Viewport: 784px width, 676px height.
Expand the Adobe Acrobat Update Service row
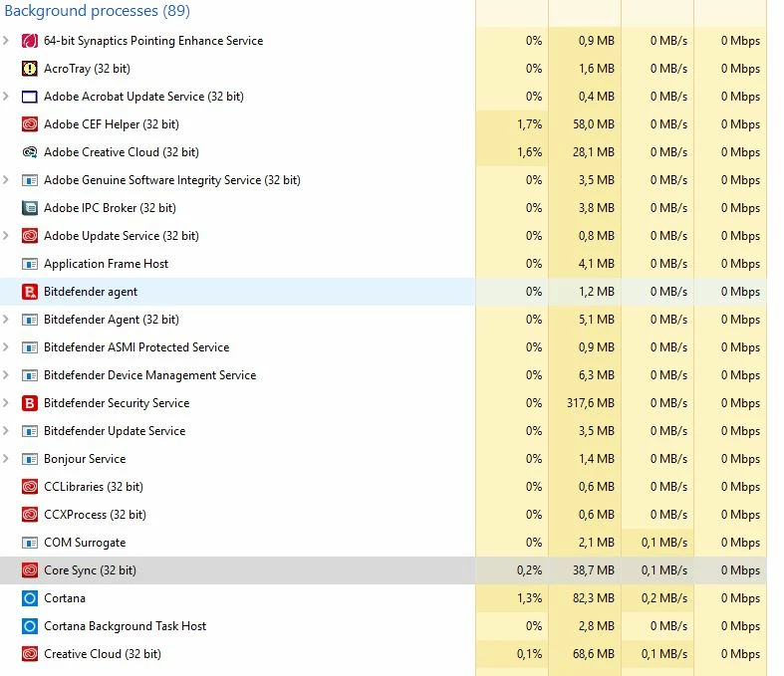(6, 97)
